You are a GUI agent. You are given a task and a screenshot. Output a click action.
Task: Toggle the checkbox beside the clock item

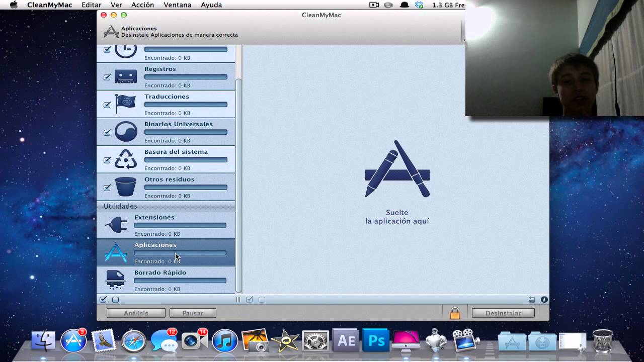107,50
